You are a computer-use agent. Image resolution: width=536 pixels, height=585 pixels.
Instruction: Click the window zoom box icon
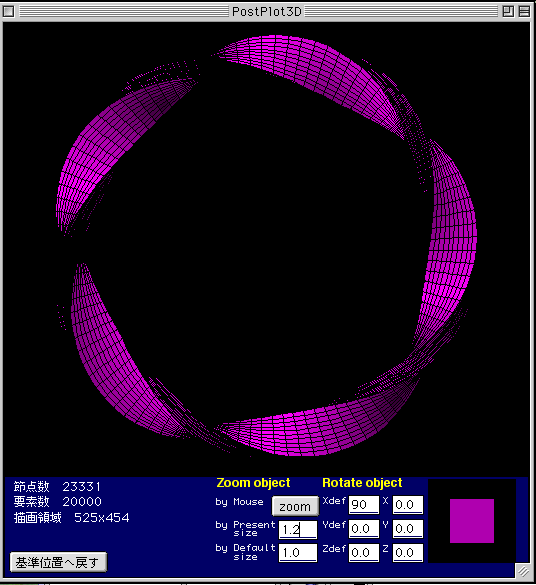[x=508, y=12]
